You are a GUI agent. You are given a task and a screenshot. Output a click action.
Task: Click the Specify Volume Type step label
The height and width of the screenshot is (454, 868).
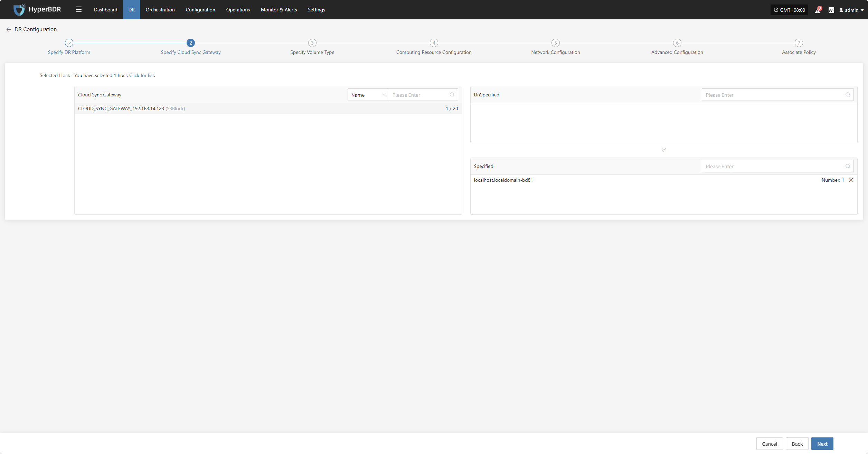click(312, 52)
